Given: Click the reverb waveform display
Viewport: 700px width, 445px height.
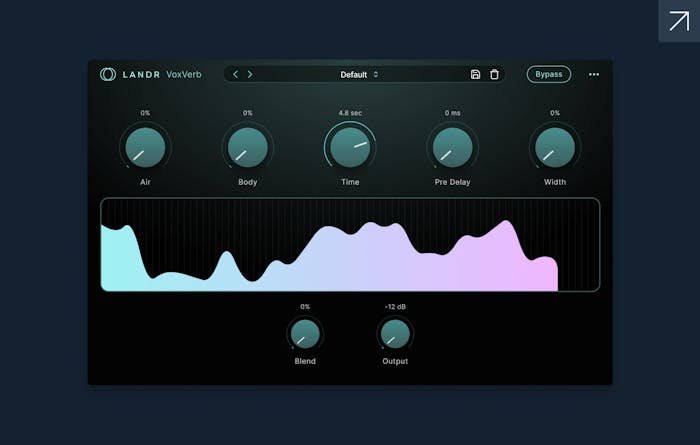Looking at the screenshot, I should (x=350, y=245).
